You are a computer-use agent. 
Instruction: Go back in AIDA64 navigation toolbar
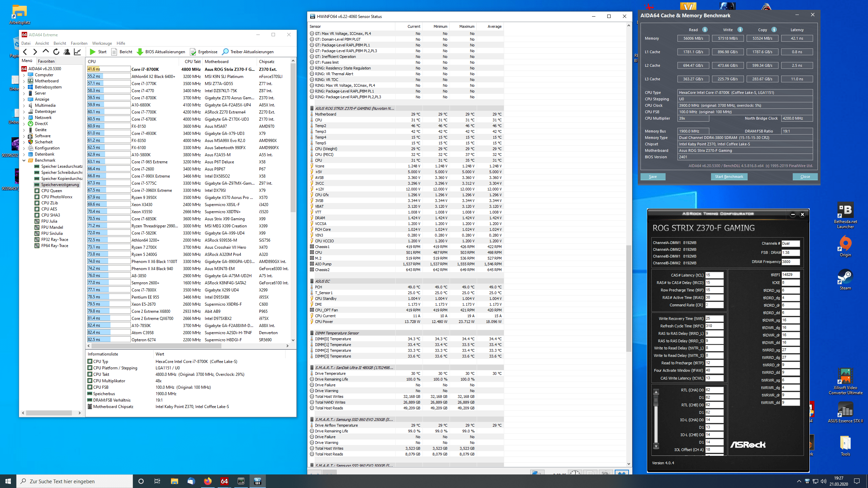[25, 52]
